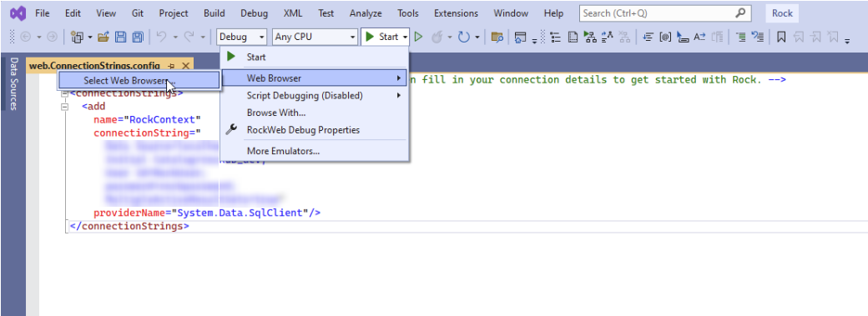Click the Open File folder icon
The width and height of the screenshot is (868, 316).
click(103, 37)
